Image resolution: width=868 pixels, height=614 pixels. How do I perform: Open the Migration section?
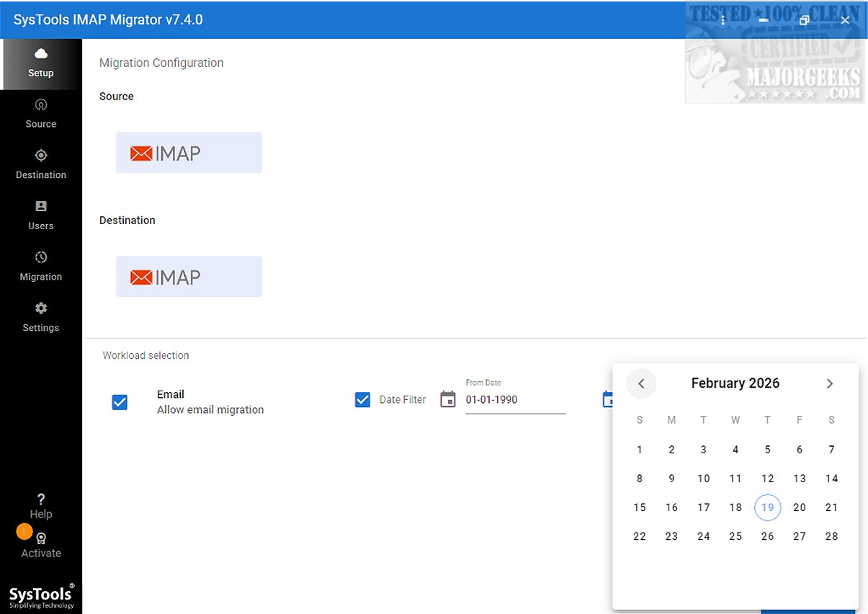[41, 267]
